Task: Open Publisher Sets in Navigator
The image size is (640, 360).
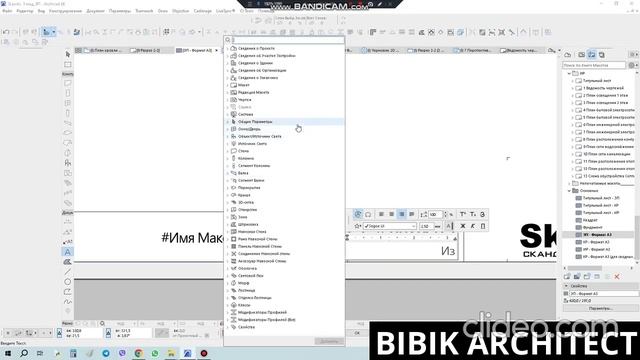Action: 602,55
